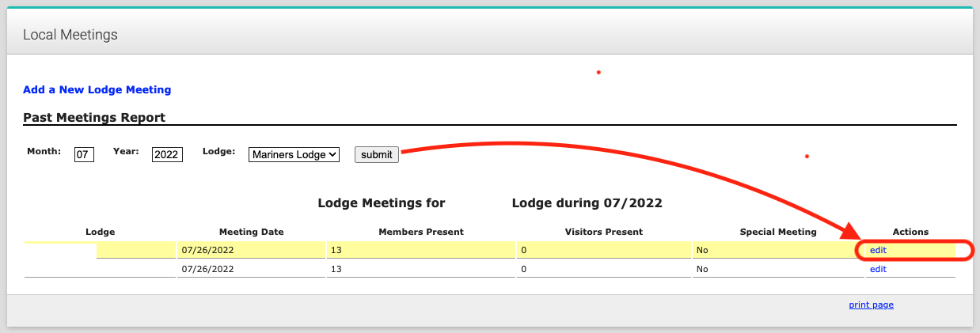980x333 pixels.
Task: Select the Lodge Meetings for heading text
Action: point(382,203)
